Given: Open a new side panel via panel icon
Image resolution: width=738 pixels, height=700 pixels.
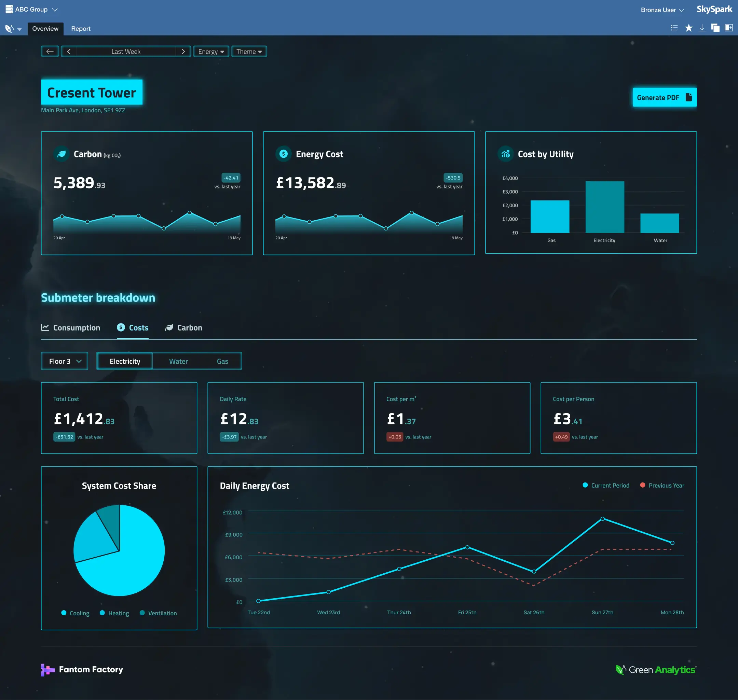Looking at the screenshot, I should pyautogui.click(x=729, y=28).
